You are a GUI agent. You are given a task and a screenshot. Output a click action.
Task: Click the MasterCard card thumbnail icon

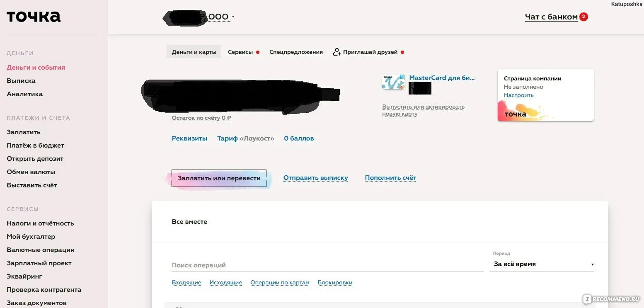[x=393, y=82]
